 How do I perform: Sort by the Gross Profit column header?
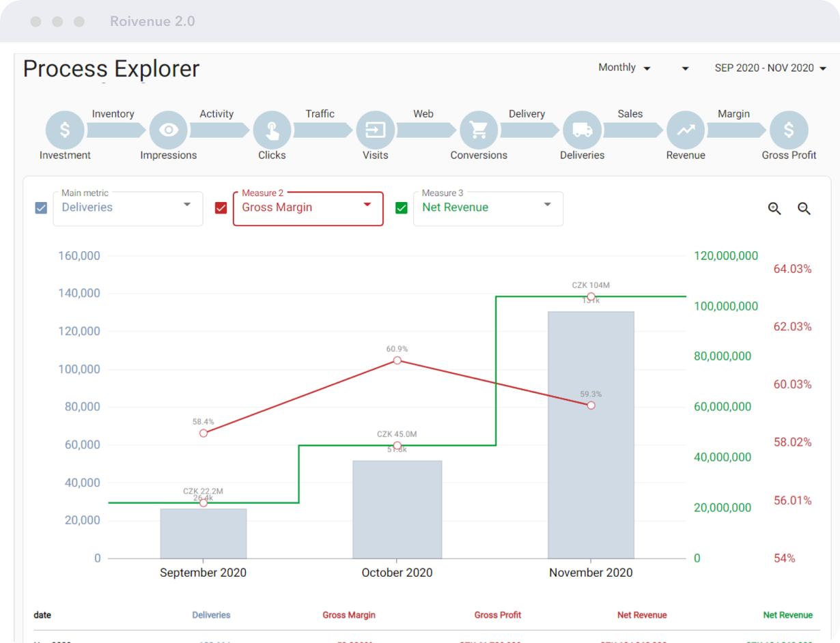coord(497,615)
